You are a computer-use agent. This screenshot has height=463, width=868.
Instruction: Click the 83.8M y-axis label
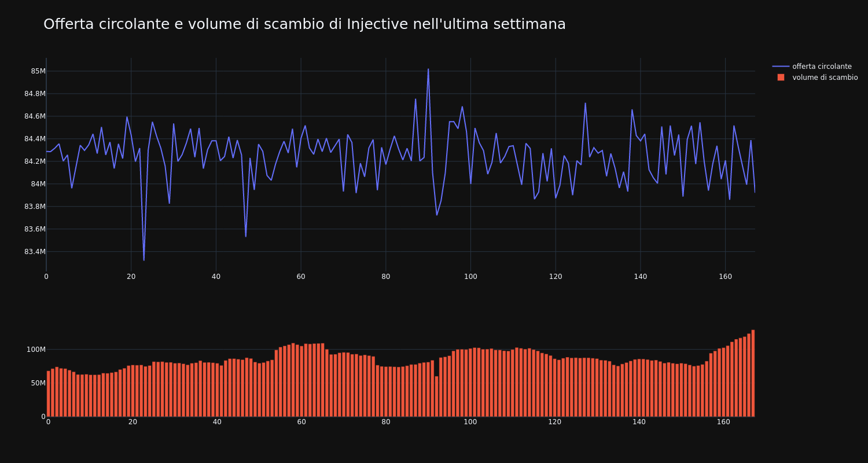click(x=35, y=207)
